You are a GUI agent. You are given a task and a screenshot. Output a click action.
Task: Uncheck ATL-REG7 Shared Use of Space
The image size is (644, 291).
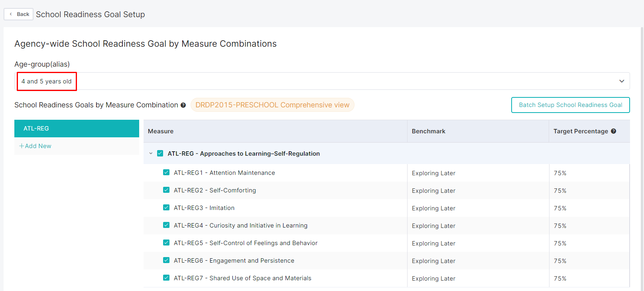click(166, 278)
